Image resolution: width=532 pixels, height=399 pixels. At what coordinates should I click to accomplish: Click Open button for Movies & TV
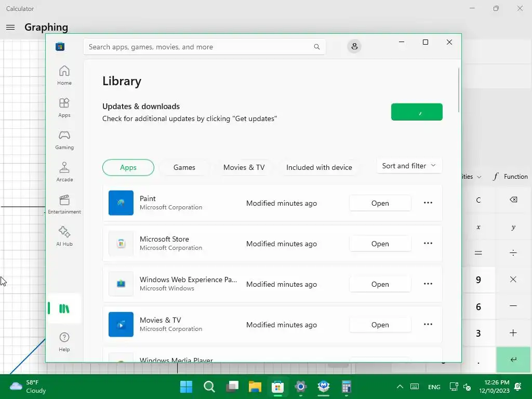pyautogui.click(x=380, y=325)
